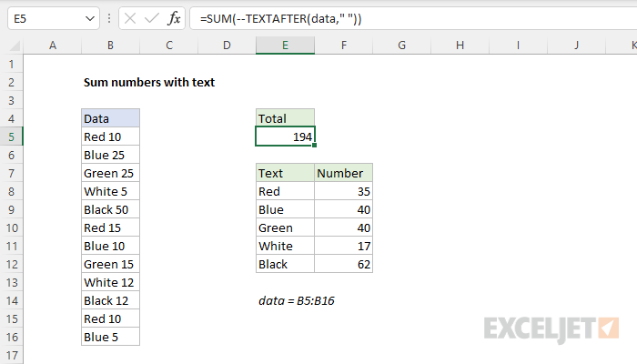Select row 3 header

(11, 100)
